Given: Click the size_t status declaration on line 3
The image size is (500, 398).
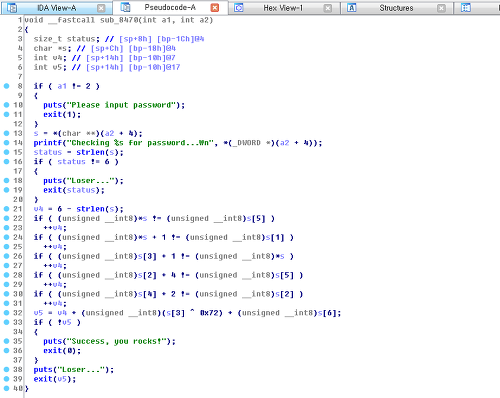Looking at the screenshot, I should point(66,39).
